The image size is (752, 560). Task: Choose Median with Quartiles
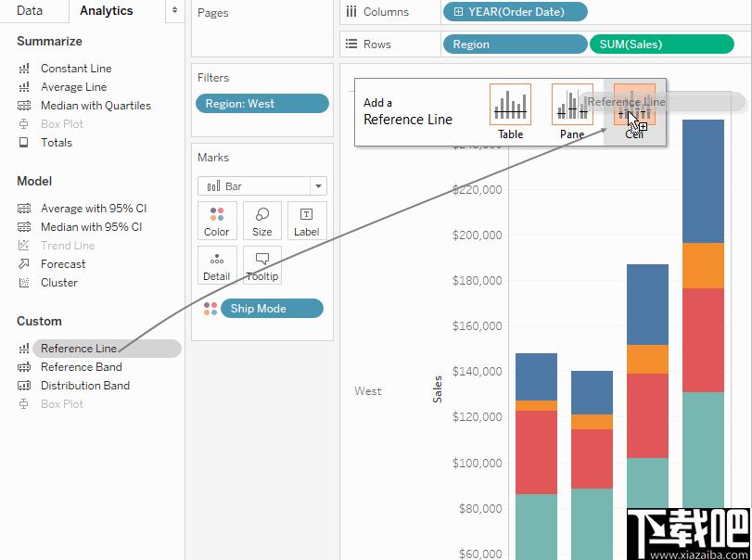click(x=96, y=106)
